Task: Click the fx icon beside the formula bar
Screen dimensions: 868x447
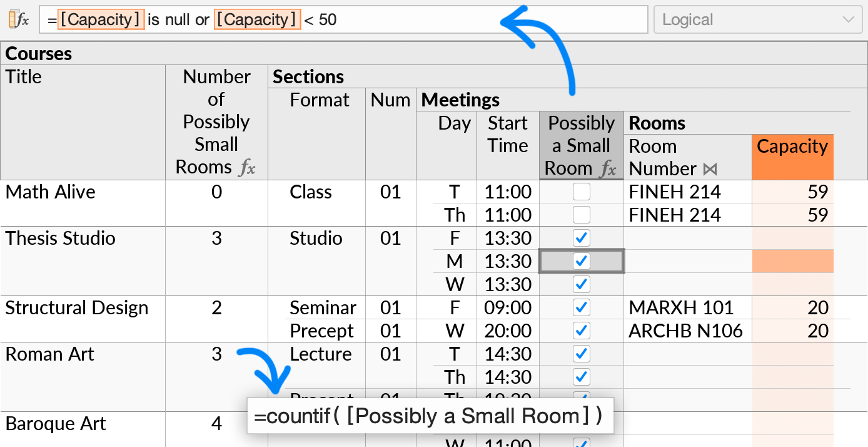Action: click(23, 19)
